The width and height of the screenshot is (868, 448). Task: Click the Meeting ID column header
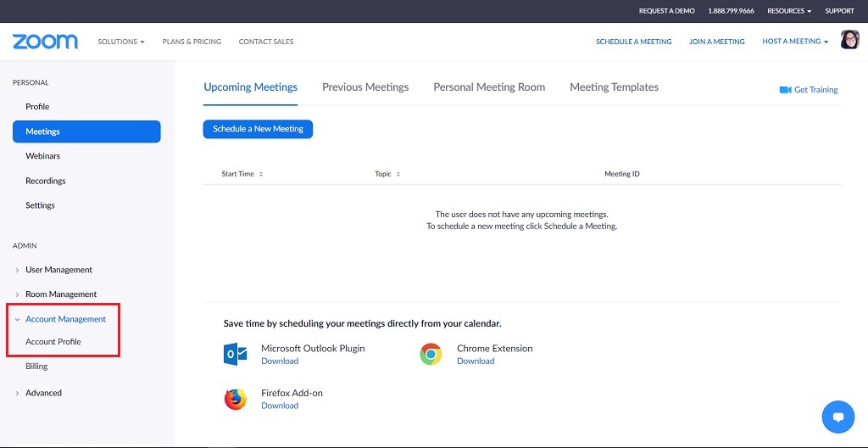(x=621, y=174)
